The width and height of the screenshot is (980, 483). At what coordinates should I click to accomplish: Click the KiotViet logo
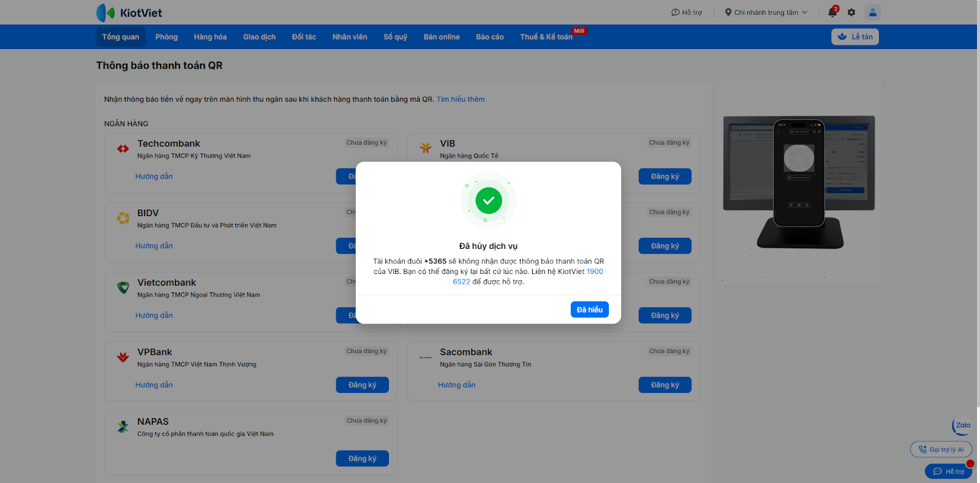click(x=129, y=12)
